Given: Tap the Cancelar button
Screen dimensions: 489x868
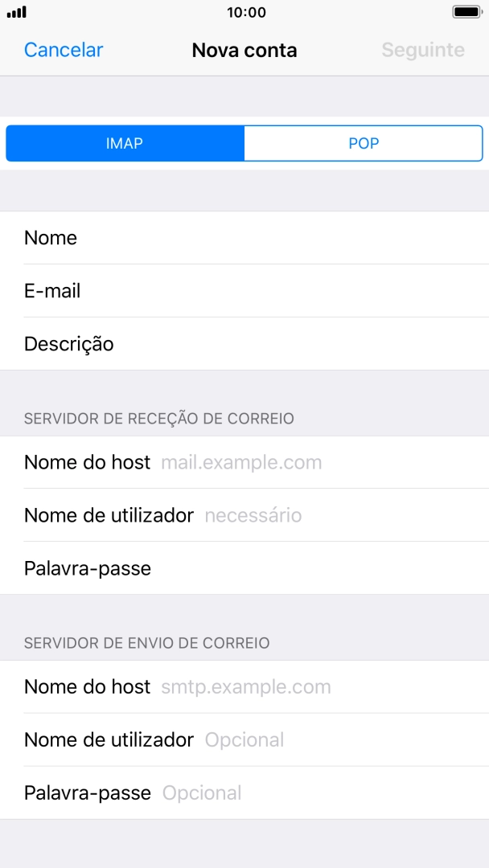Looking at the screenshot, I should (63, 50).
